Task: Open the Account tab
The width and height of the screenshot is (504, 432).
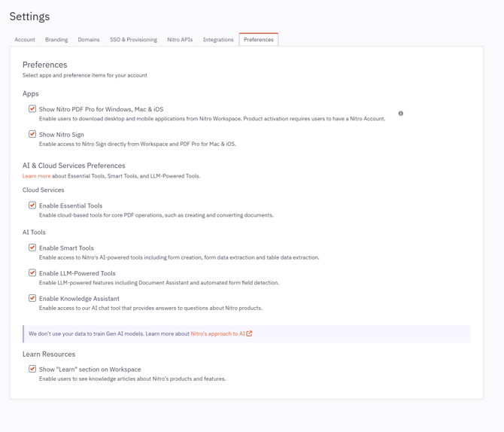Action: [x=25, y=40]
